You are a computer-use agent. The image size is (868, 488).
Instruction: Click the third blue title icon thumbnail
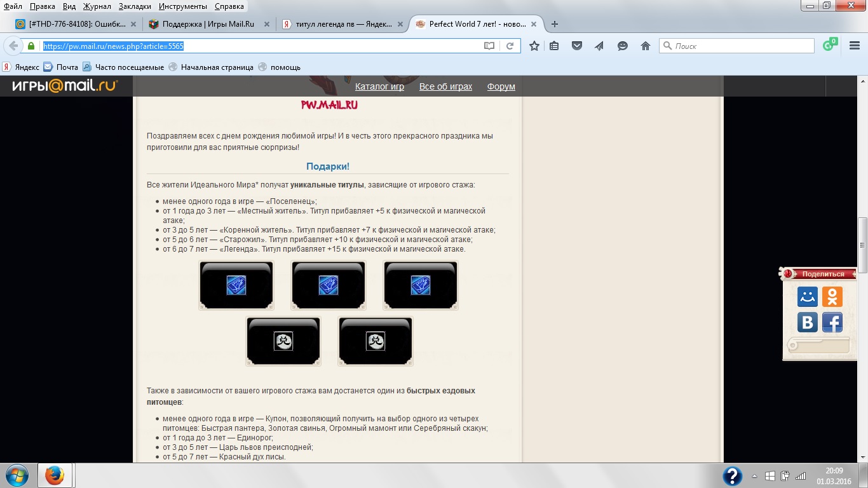coord(421,285)
